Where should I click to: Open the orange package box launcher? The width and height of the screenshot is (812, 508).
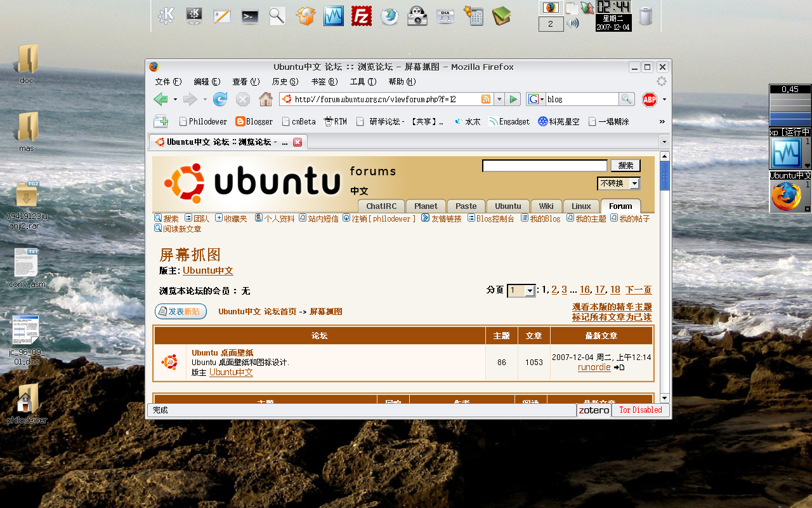tap(305, 16)
